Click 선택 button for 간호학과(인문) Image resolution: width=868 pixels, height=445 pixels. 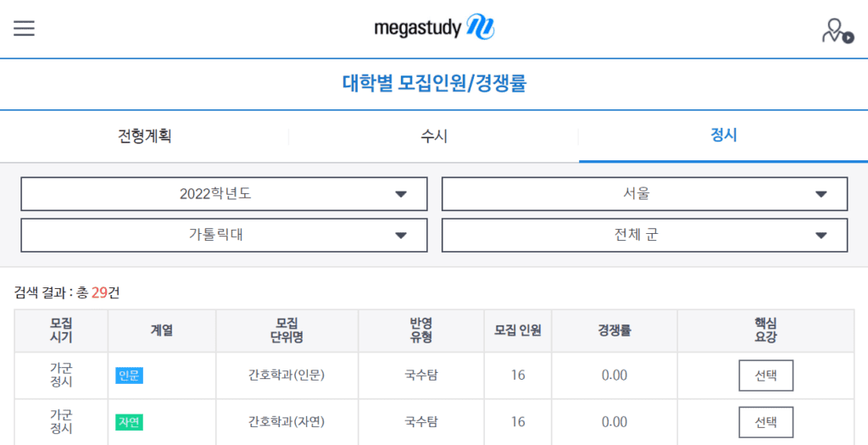click(x=766, y=375)
